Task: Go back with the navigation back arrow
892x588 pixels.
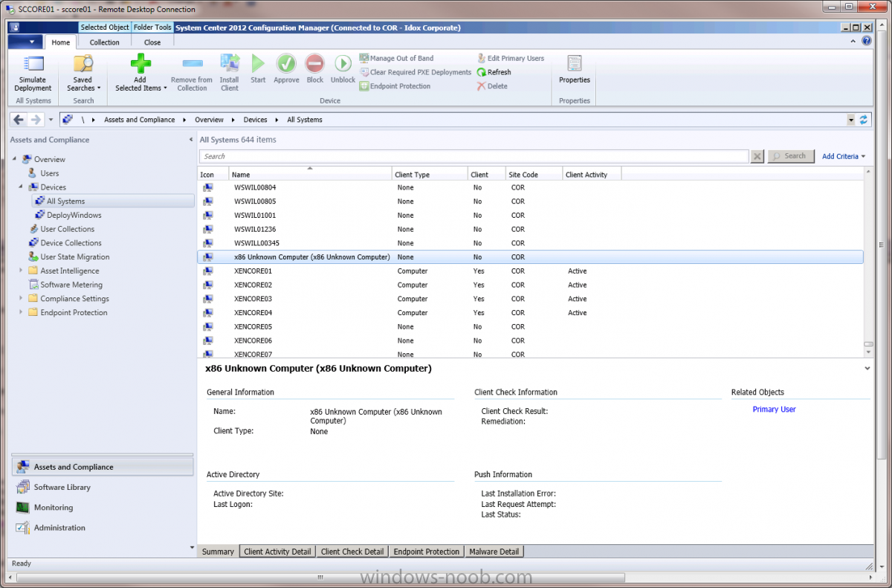Action: click(19, 120)
